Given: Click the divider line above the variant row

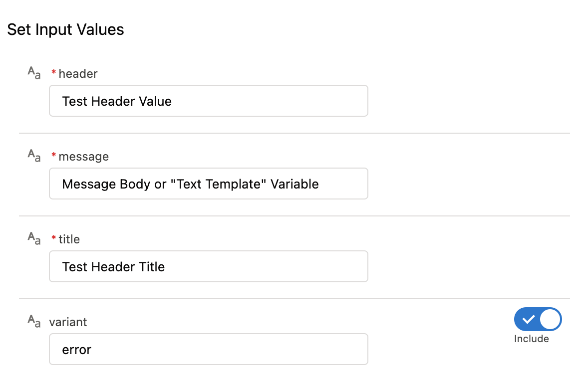Looking at the screenshot, I should pos(294,299).
